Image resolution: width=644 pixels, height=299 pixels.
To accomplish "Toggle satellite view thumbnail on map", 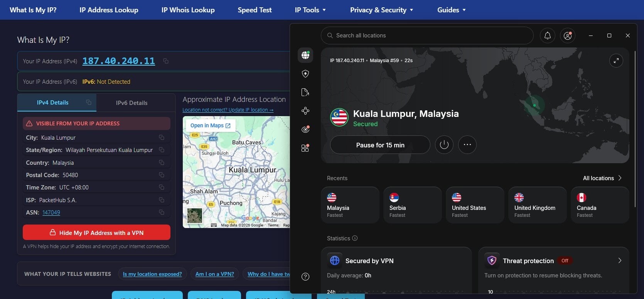I will click(x=194, y=215).
